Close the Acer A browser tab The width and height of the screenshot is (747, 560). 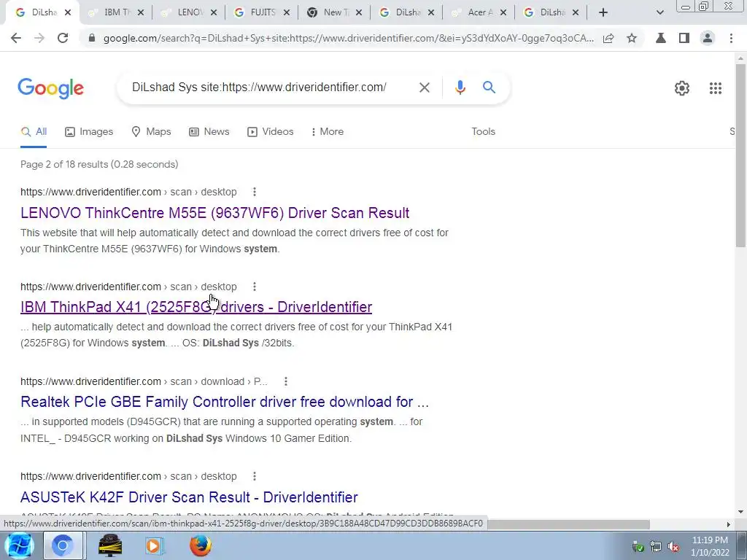tap(503, 13)
